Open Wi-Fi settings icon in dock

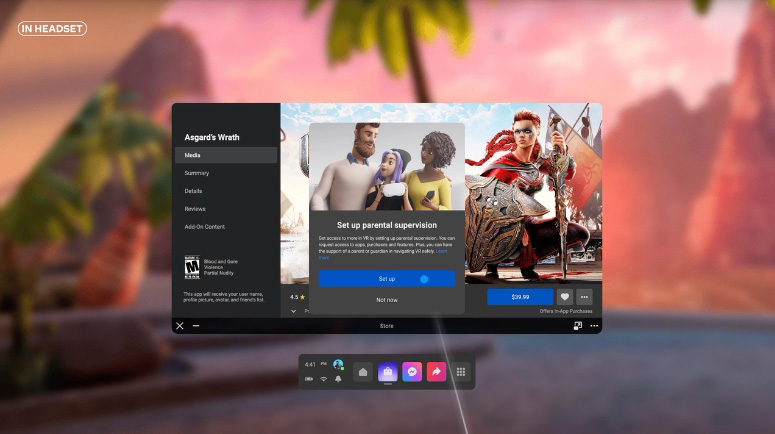click(x=323, y=379)
